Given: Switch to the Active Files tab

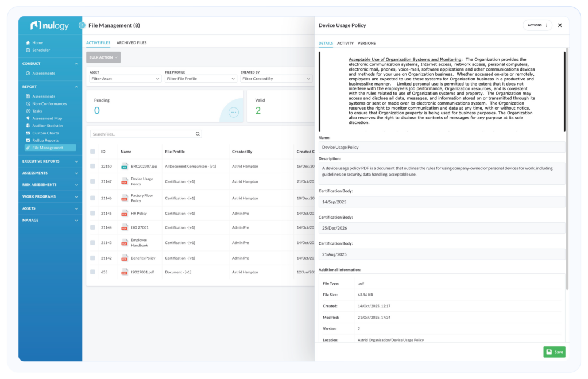Looking at the screenshot, I should click(x=98, y=42).
